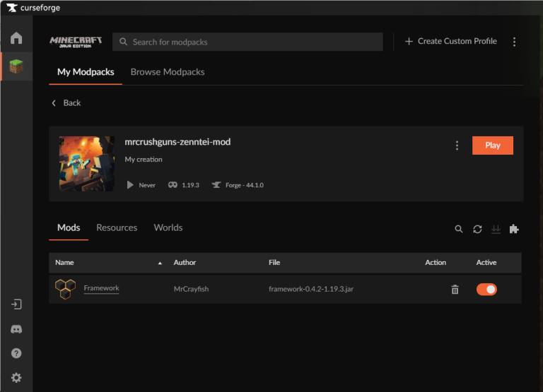Delete the Framework mod with trash icon
This screenshot has height=392, width=543.
coord(455,290)
